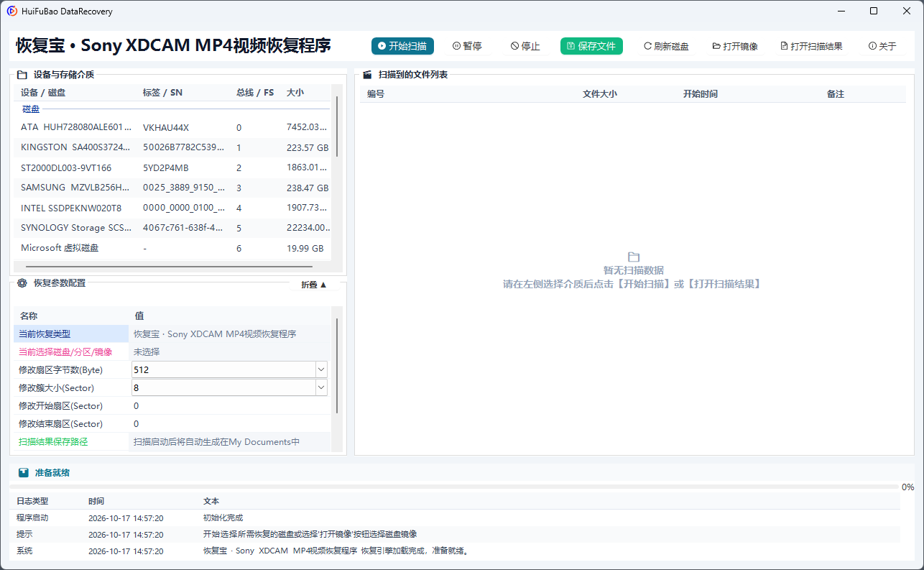Open saved scan results via 打开扫描结果

pos(811,46)
